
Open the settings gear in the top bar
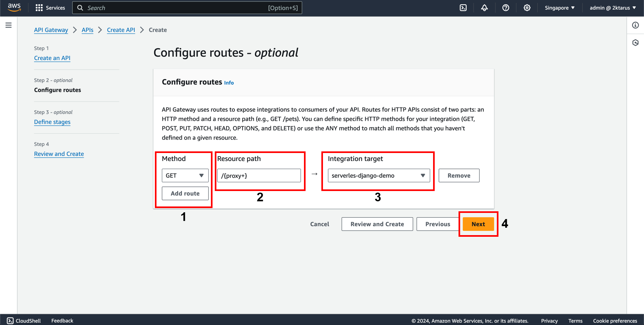(527, 8)
